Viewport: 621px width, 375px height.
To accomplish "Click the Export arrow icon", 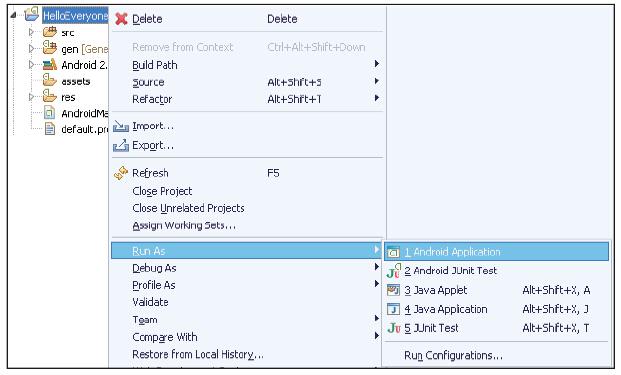I will 121,145.
